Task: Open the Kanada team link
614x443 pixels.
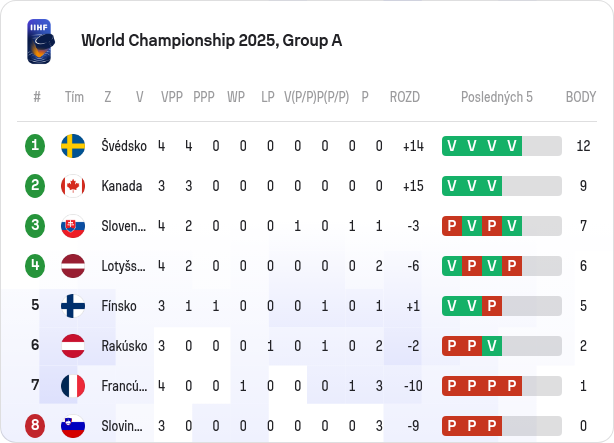Action: point(121,186)
